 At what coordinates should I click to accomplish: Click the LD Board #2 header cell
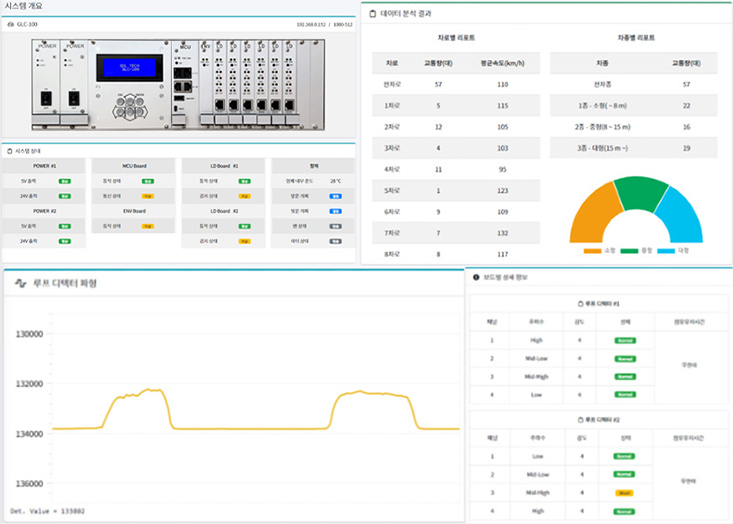tap(224, 211)
